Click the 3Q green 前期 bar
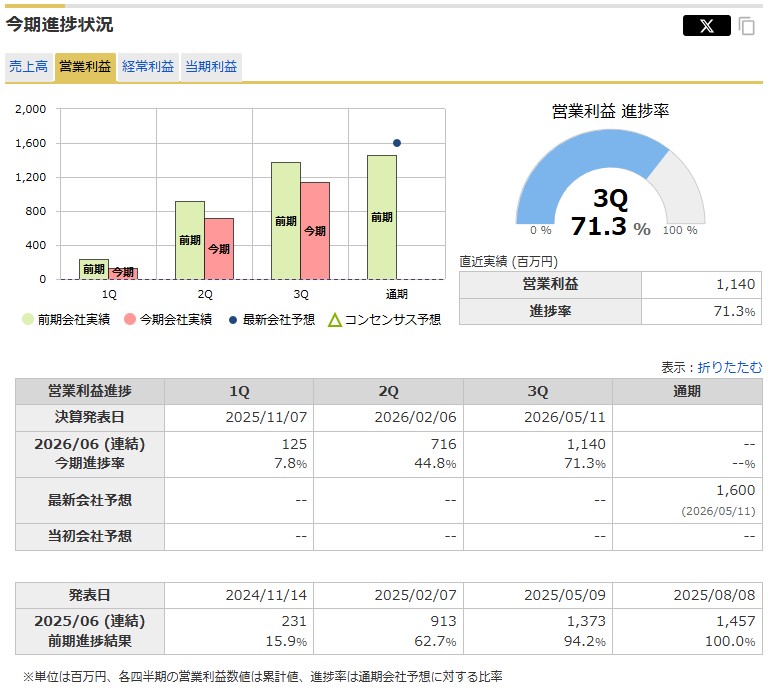Image resolution: width=777 pixels, height=699 pixels. click(x=286, y=220)
